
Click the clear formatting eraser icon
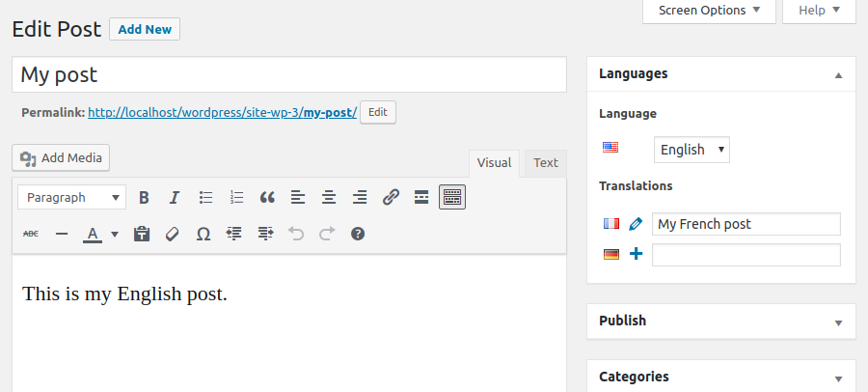[173, 234]
